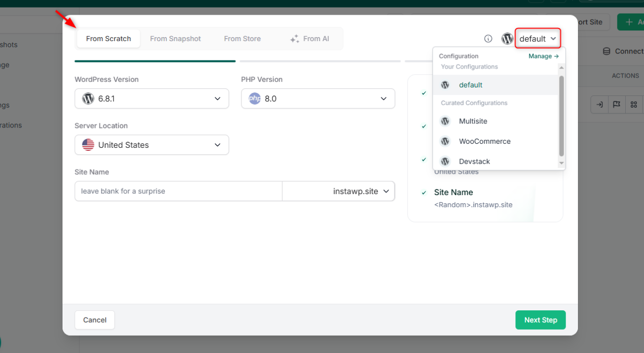
Task: Expand the PHP Version dropdown
Action: pos(384,99)
